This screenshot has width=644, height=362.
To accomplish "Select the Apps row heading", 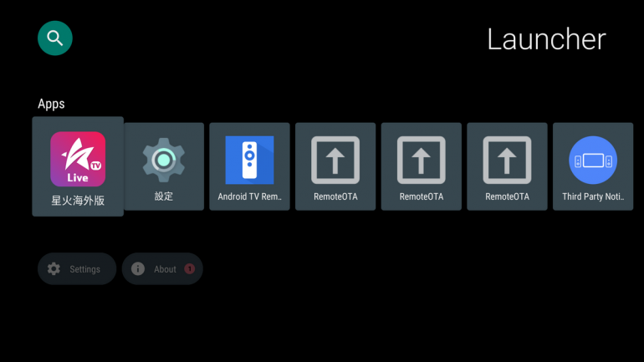I will [x=51, y=104].
